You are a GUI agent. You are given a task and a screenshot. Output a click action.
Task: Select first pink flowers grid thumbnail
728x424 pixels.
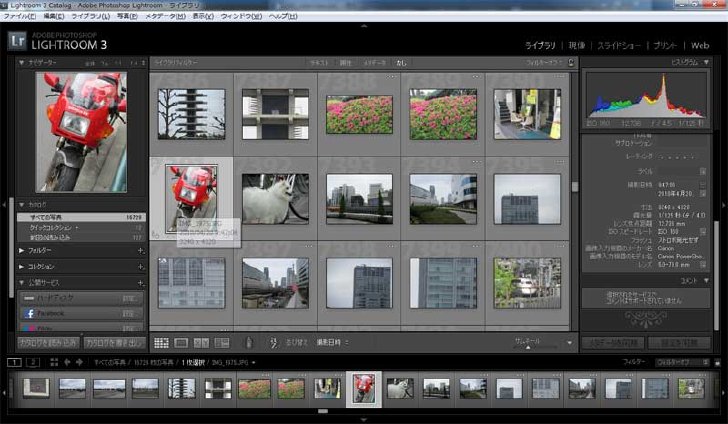tap(359, 114)
